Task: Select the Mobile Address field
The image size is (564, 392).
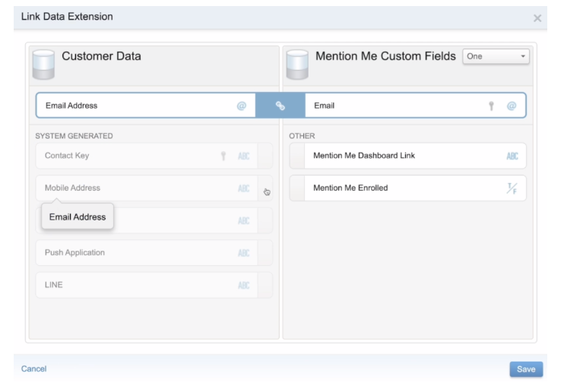Action: point(154,188)
